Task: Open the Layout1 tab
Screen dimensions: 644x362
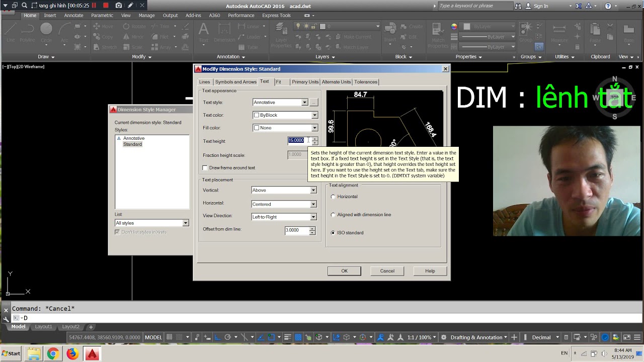Action: pos(43,327)
